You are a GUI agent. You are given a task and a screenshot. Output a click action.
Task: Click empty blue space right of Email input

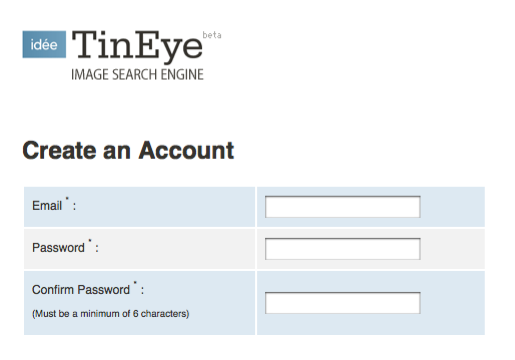452,207
